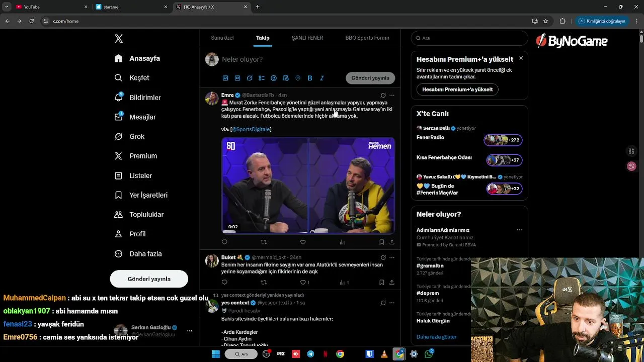Open more options on Emre's post
Viewport: 644px width, 362px height.
pos(392,95)
